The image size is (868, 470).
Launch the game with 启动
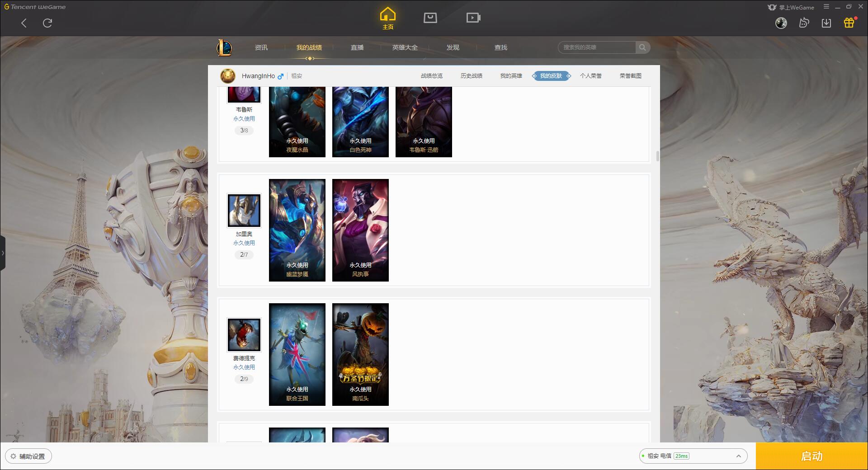coord(812,456)
